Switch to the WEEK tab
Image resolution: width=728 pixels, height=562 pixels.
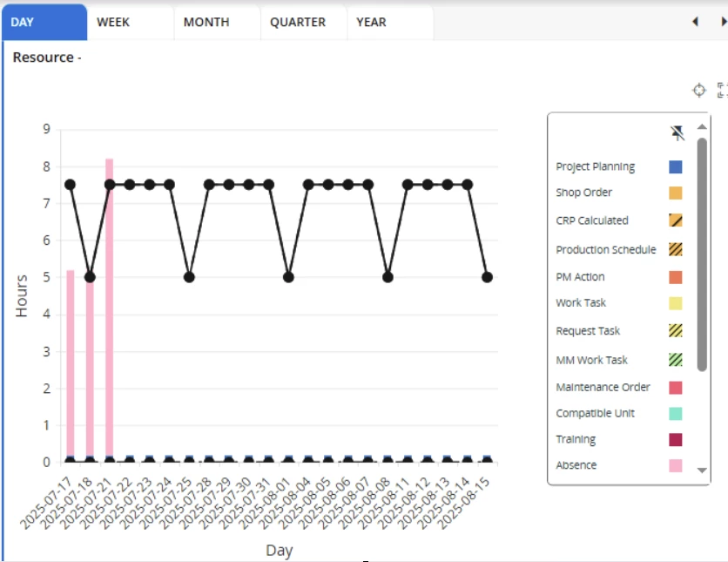[113, 23]
